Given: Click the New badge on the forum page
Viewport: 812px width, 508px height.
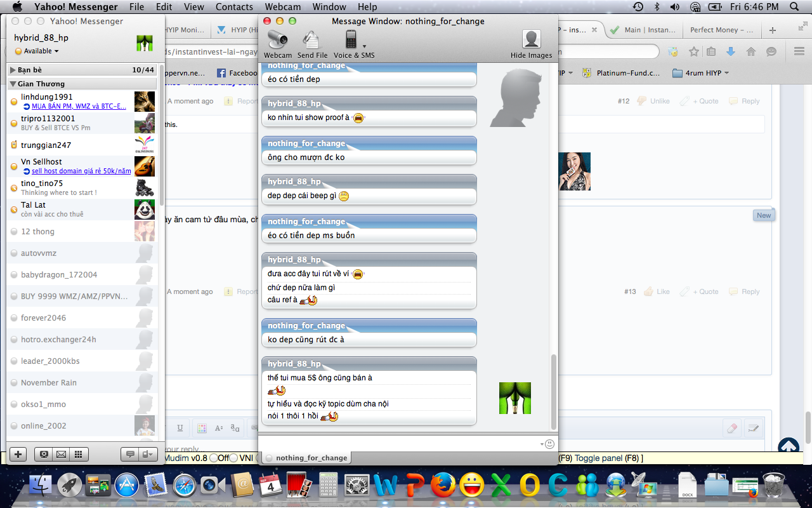Looking at the screenshot, I should (x=764, y=215).
